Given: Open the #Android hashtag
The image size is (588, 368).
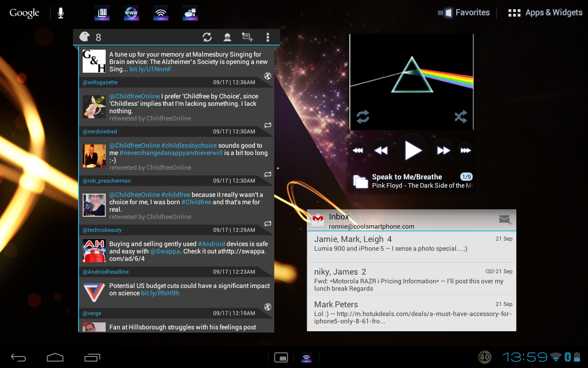Looking at the screenshot, I should 211,244.
